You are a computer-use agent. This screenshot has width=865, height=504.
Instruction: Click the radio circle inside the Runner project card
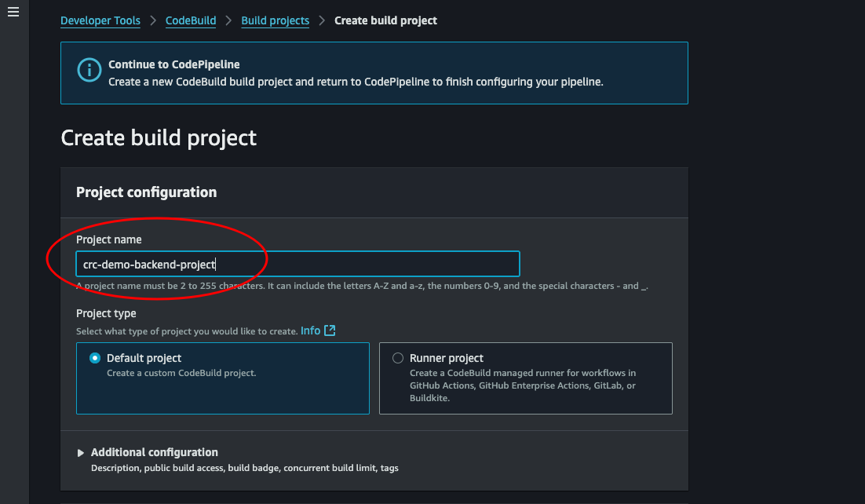pos(398,358)
